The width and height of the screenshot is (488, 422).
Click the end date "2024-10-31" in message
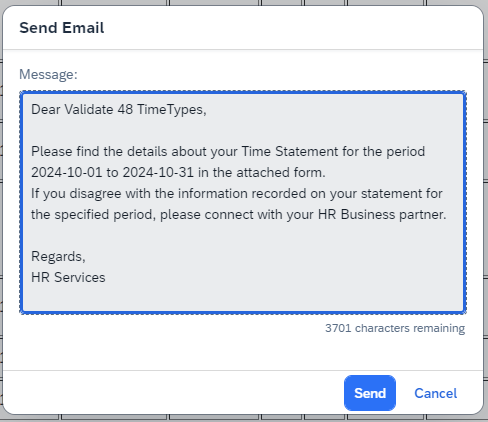point(158,173)
